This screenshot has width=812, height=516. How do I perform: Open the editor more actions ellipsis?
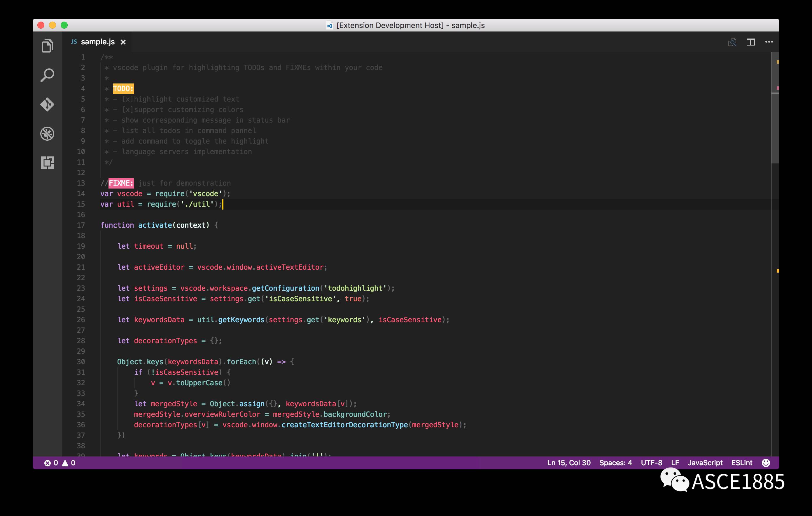point(769,42)
